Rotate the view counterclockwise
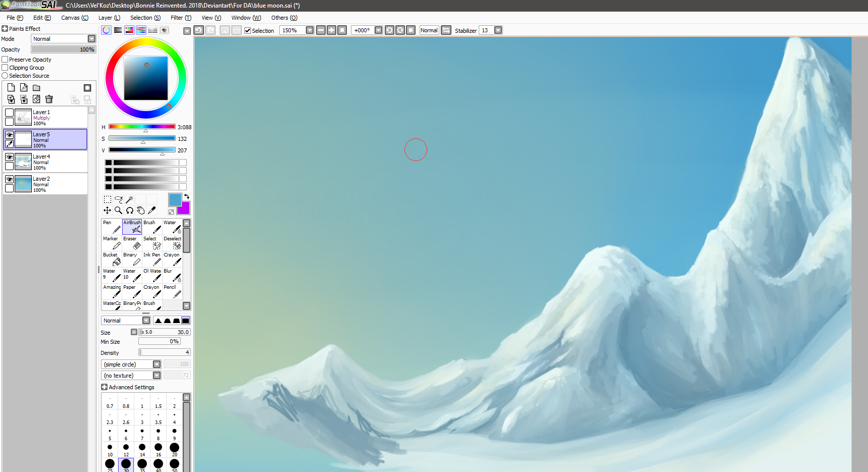Screen dimensions: 868x472 tap(389, 30)
